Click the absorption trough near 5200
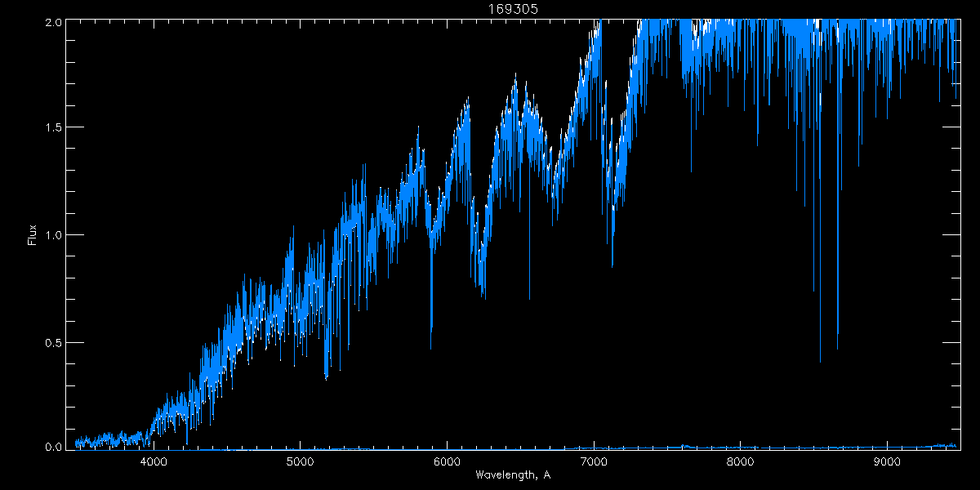 [x=326, y=376]
